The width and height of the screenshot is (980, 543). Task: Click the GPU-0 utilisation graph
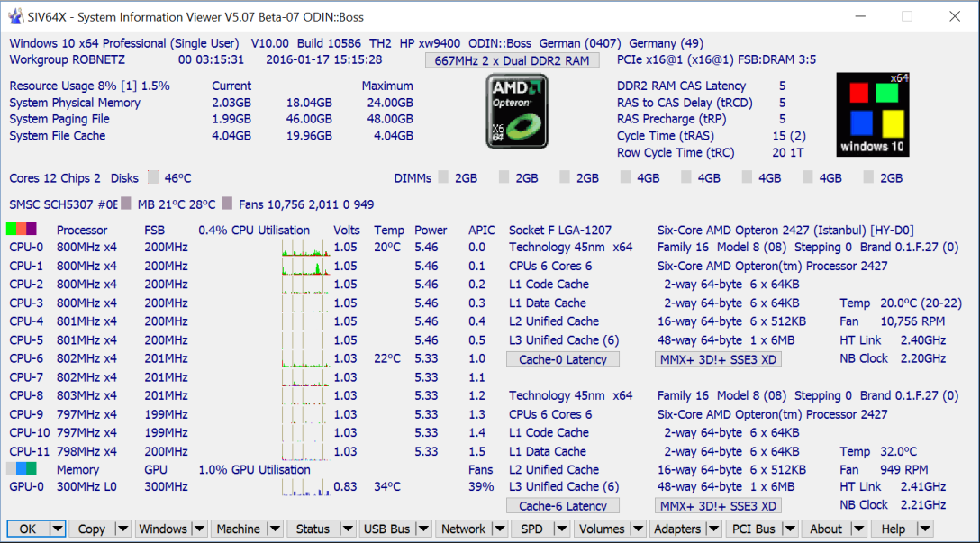[305, 487]
